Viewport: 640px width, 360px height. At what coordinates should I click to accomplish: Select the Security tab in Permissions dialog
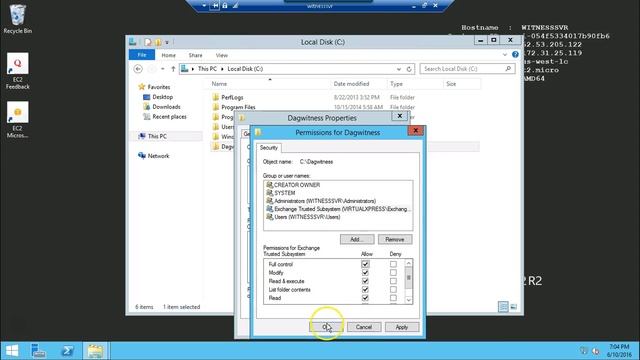[269, 148]
